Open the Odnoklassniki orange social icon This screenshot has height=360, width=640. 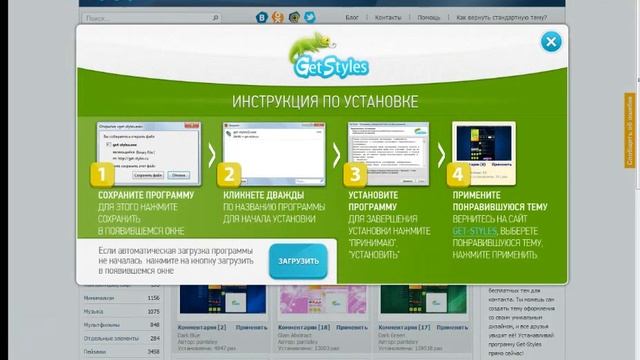pos(278,18)
